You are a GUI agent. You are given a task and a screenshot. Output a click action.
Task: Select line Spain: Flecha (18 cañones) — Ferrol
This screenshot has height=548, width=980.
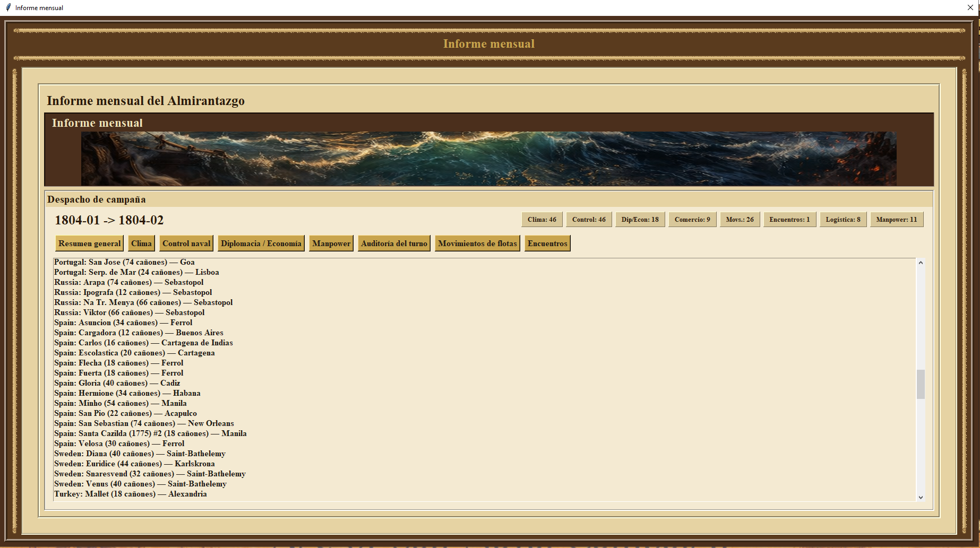[x=118, y=363]
